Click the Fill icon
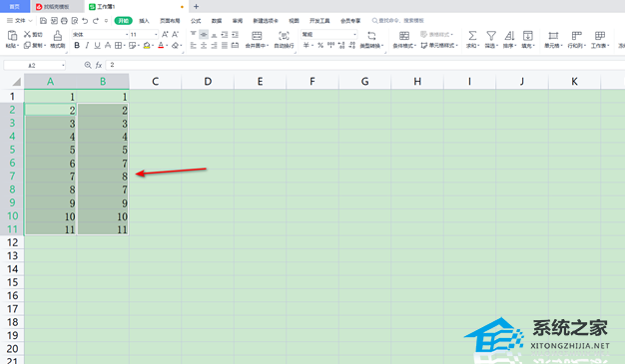The width and height of the screenshot is (625, 364). pos(528,36)
